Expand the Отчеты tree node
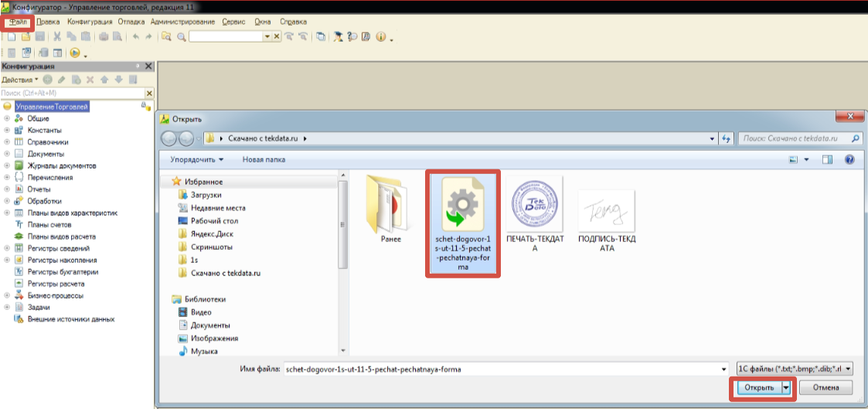 click(x=7, y=189)
